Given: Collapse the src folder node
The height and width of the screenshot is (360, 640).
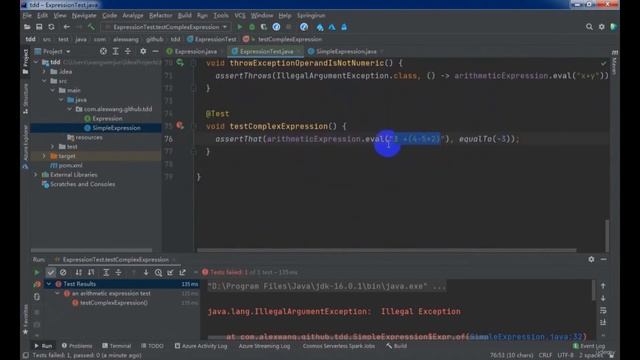Looking at the screenshot, I should (x=44, y=81).
